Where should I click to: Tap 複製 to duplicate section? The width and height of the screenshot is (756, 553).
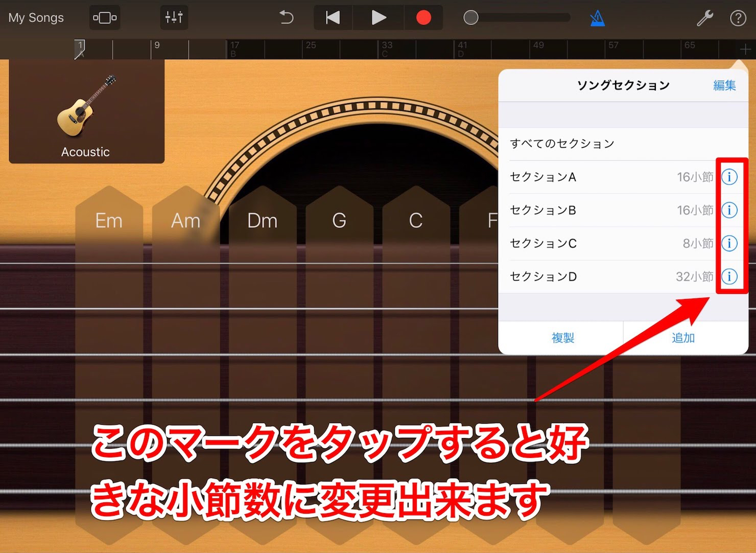pos(562,338)
